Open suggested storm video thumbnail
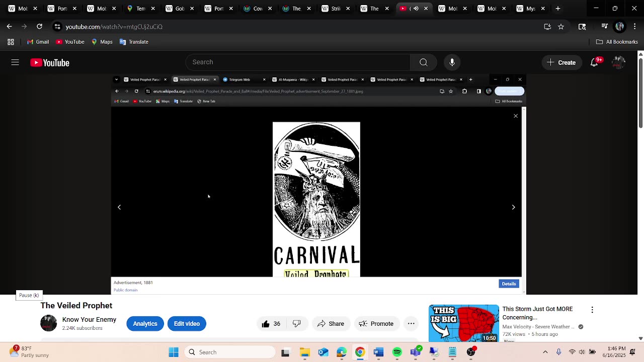Image resolution: width=644 pixels, height=362 pixels. click(x=464, y=323)
